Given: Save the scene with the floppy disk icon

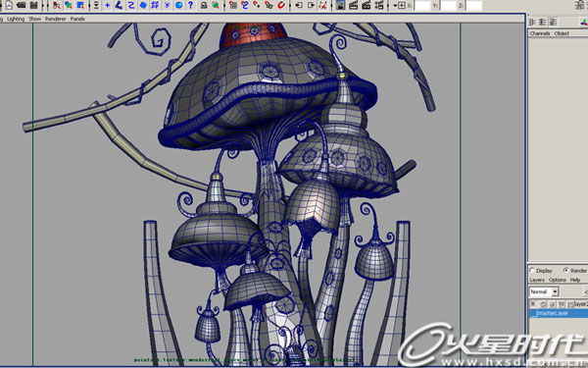Looking at the screenshot, I should [33, 5].
